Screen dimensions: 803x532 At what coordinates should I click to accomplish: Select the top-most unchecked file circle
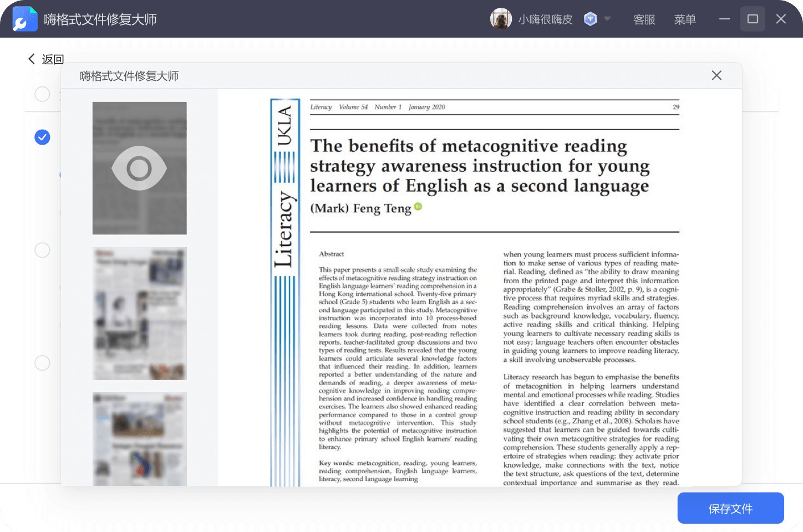click(42, 94)
